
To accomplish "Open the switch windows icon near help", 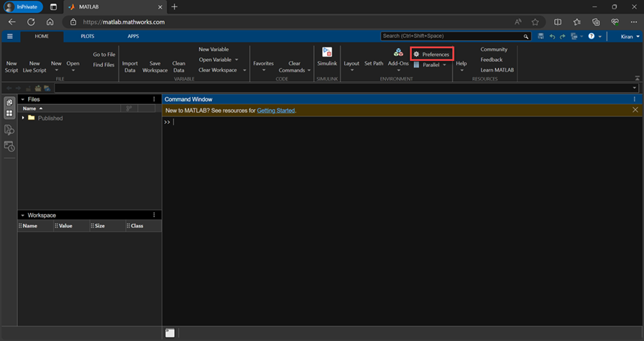I will click(574, 37).
